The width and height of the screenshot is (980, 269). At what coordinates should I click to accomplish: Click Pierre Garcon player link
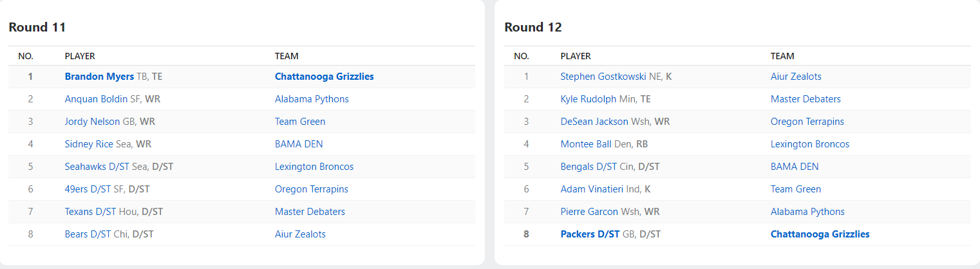click(x=589, y=212)
